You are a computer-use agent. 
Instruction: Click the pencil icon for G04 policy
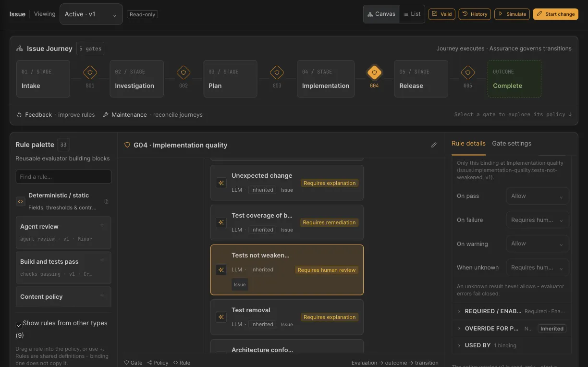pos(434,145)
